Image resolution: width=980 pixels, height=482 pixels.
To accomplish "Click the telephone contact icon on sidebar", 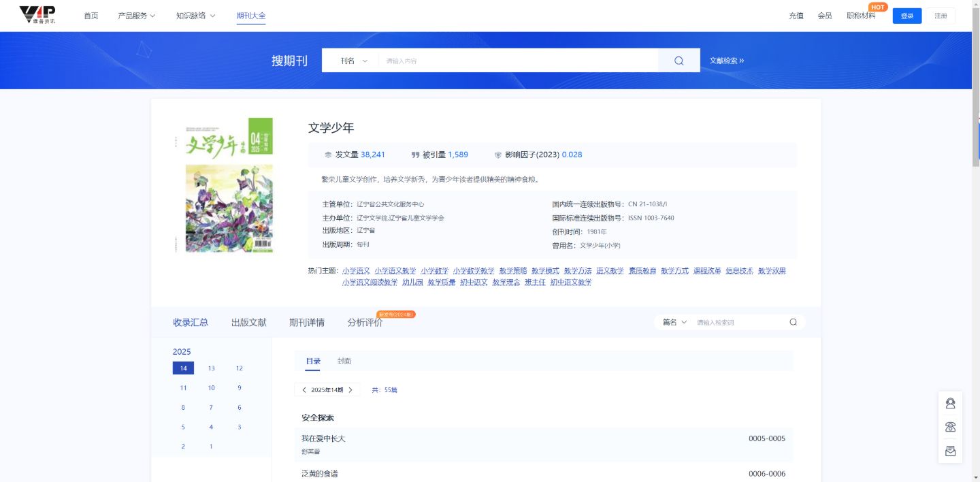I will 950,428.
